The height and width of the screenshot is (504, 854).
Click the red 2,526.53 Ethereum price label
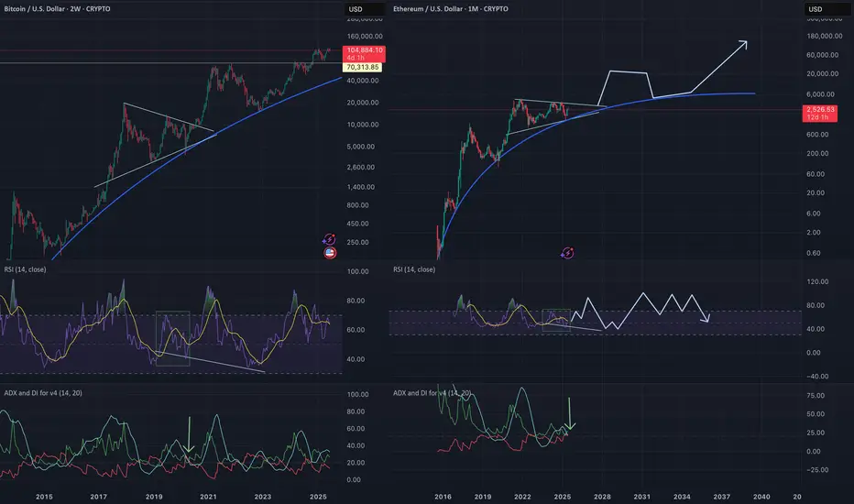[x=820, y=114]
